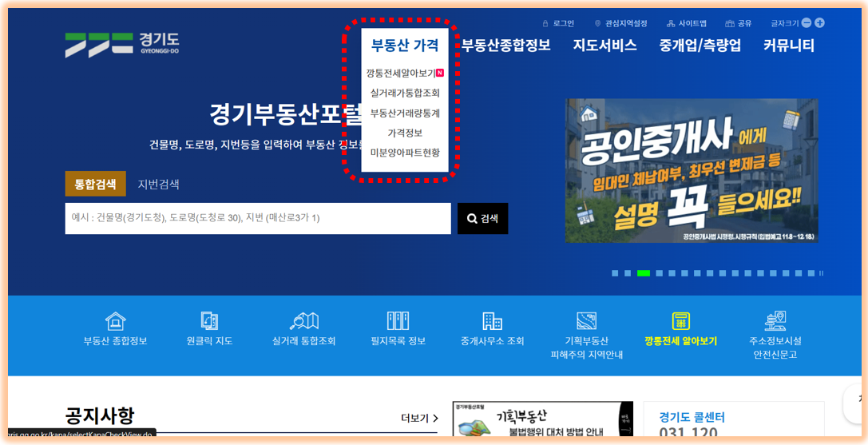Screen dimensions: 868x445
Task: Open the 공인중개사 banner image
Action: coord(692,171)
